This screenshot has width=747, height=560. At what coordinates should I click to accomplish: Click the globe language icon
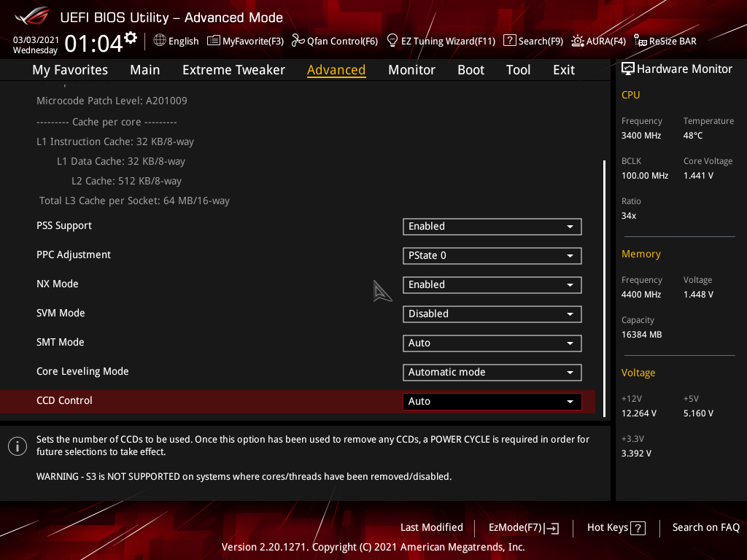click(160, 41)
